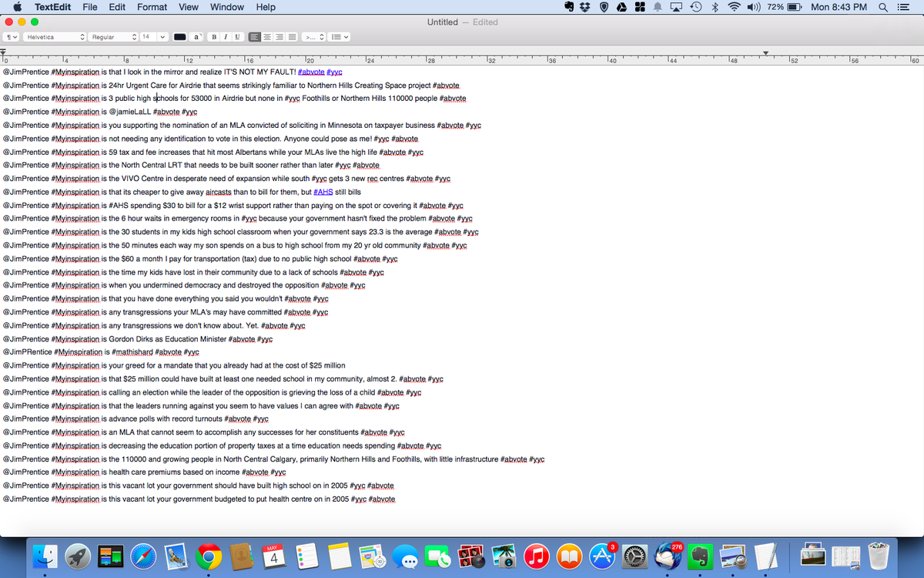Open Messages from the Dock

pos(406,556)
